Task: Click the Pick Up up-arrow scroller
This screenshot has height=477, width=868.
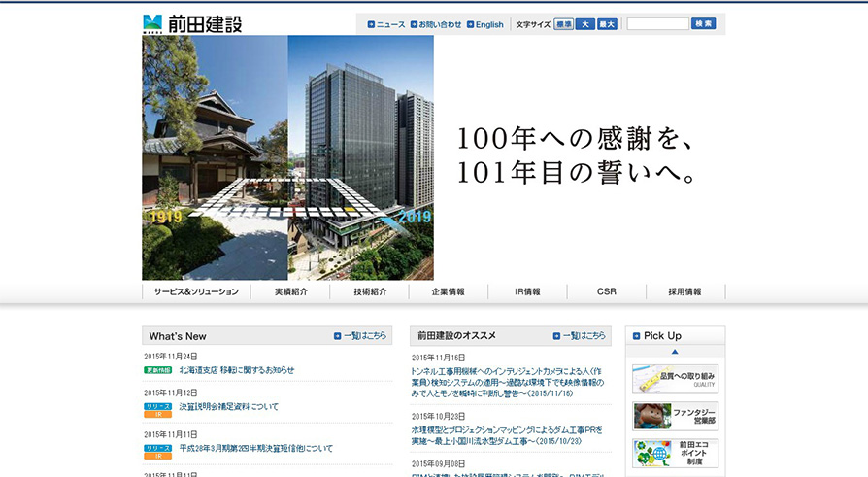Action: pyautogui.click(x=675, y=352)
